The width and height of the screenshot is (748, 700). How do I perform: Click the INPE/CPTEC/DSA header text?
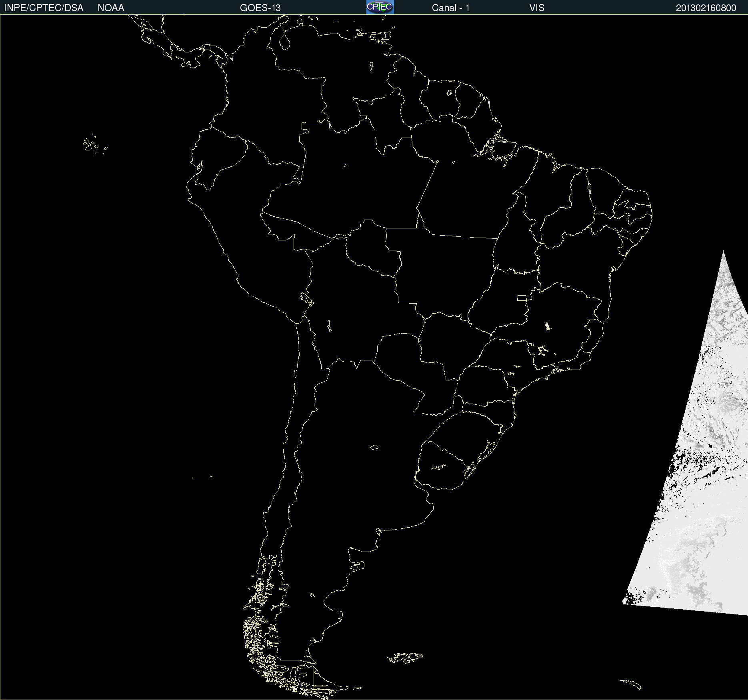(44, 8)
